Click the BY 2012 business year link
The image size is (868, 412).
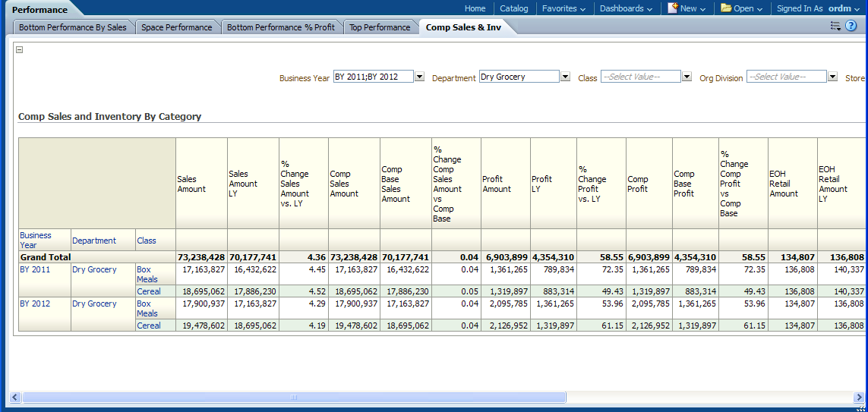pos(34,303)
